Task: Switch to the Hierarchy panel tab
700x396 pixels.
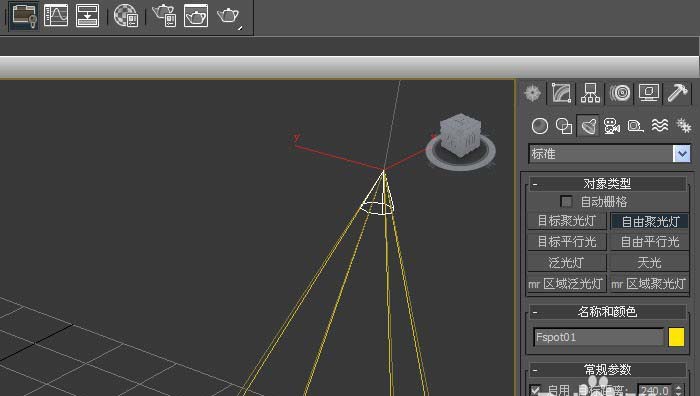Action: (x=591, y=93)
